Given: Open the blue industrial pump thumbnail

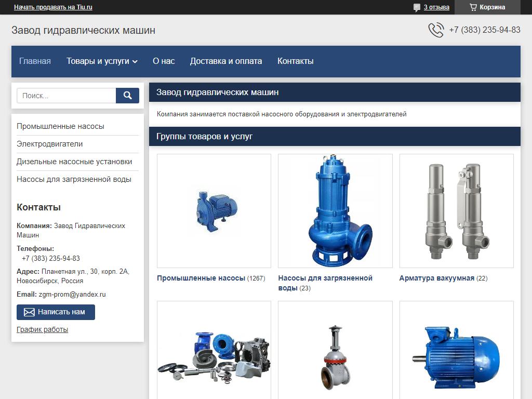Looking at the screenshot, I should click(x=214, y=210).
